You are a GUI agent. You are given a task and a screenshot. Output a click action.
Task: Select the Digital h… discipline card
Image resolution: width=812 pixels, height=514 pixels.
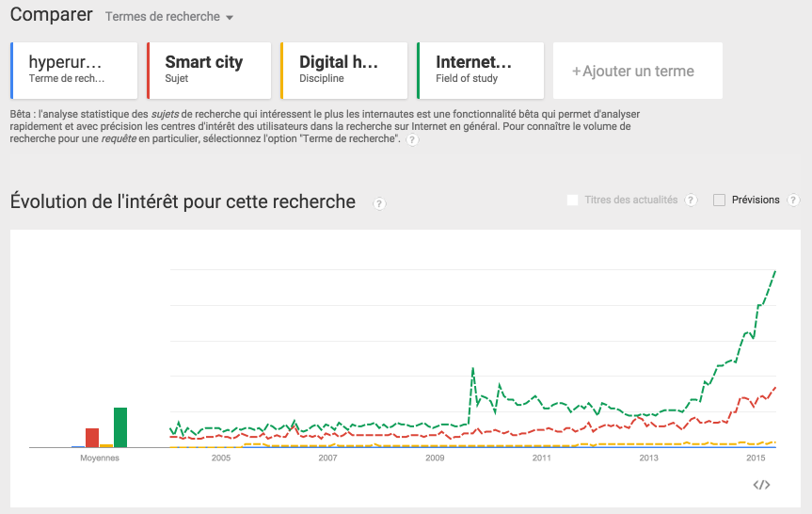pyautogui.click(x=343, y=71)
